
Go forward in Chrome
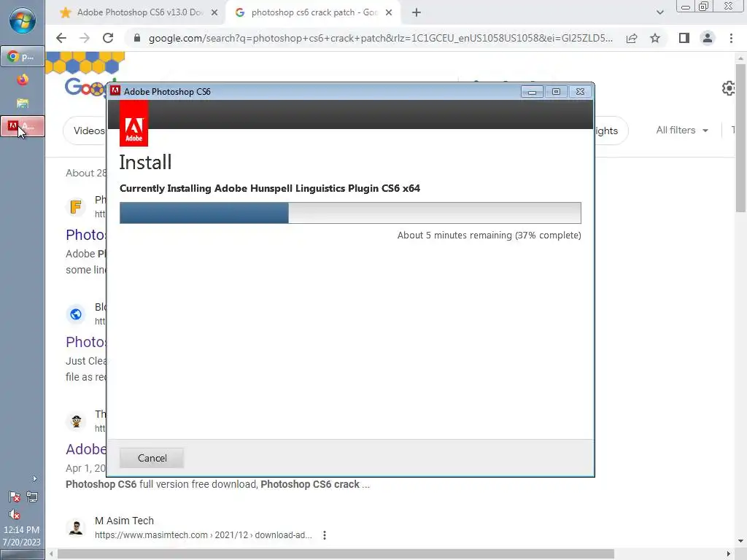[85, 38]
